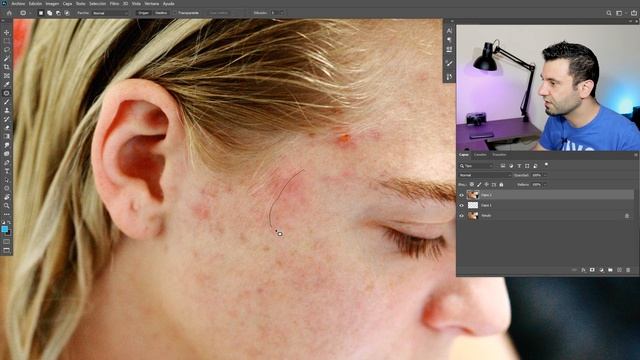Open the search magnifier at top right
Image resolution: width=640 pixels, height=360 pixels.
click(609, 13)
